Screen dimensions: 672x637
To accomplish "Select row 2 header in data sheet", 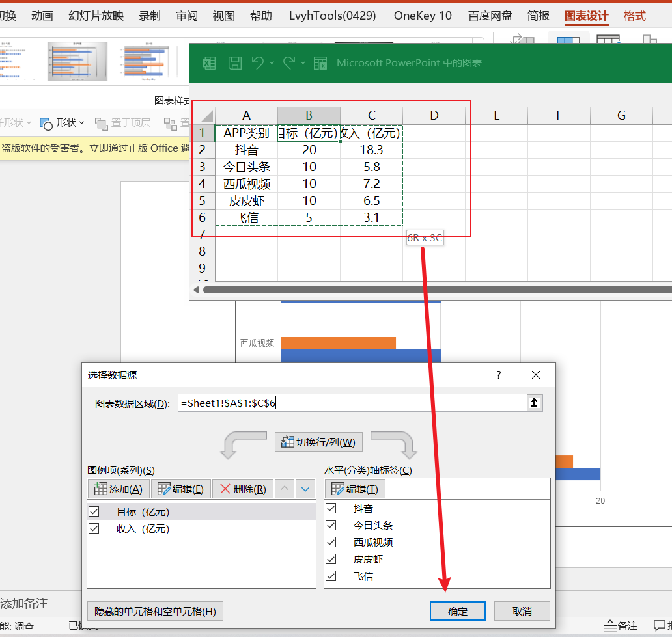I will point(203,150).
